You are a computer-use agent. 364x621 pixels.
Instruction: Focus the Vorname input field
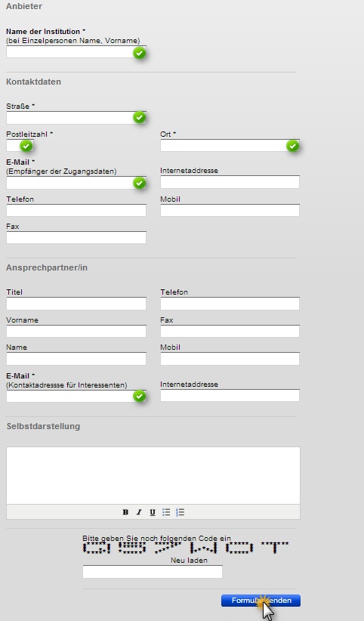coord(76,331)
